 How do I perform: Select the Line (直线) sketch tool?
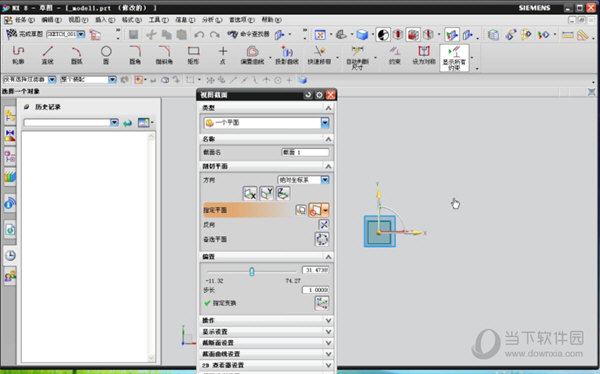click(x=47, y=55)
